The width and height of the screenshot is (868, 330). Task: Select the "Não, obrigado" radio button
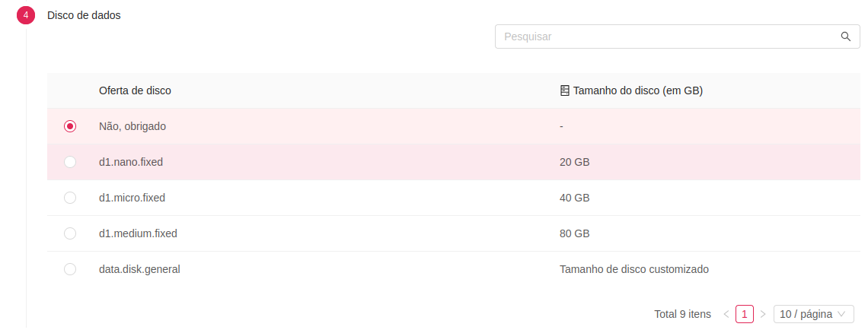click(x=70, y=126)
